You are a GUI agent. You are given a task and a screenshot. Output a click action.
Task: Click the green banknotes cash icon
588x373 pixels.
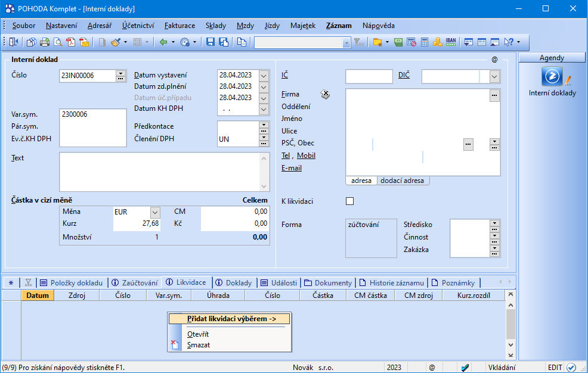[398, 42]
